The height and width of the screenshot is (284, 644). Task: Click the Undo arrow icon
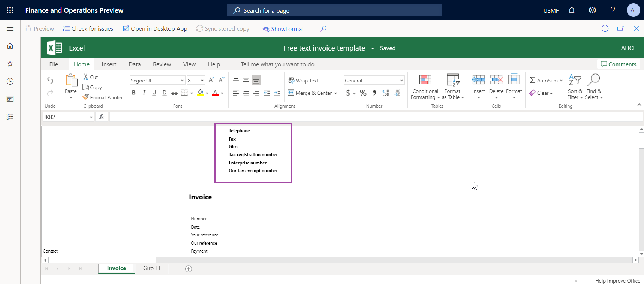click(x=50, y=80)
